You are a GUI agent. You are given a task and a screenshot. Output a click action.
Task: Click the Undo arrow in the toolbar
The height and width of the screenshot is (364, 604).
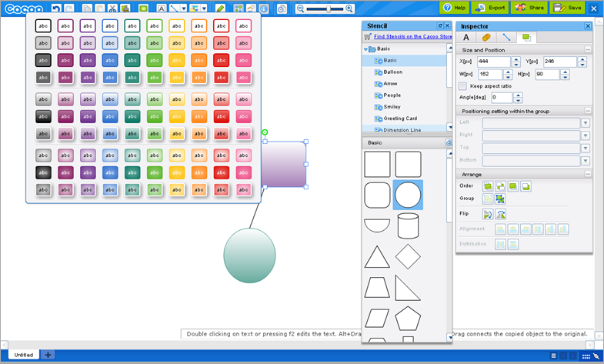coord(56,8)
